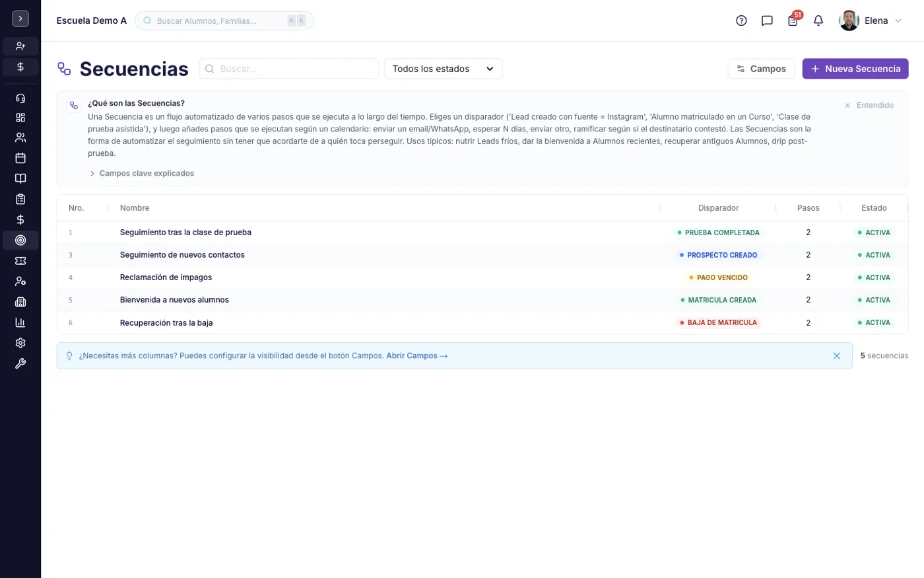Open the notifications bell icon

click(818, 20)
